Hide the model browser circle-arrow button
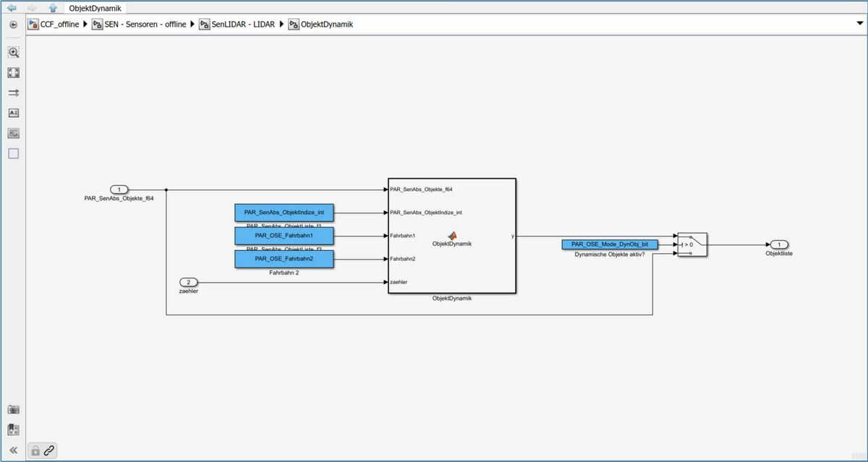This screenshot has height=462, width=868. [13, 25]
